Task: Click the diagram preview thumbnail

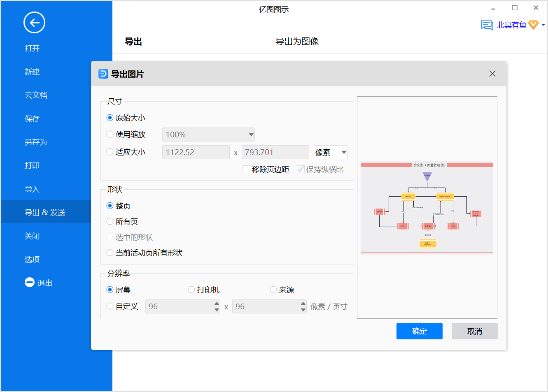Action: tap(427, 207)
